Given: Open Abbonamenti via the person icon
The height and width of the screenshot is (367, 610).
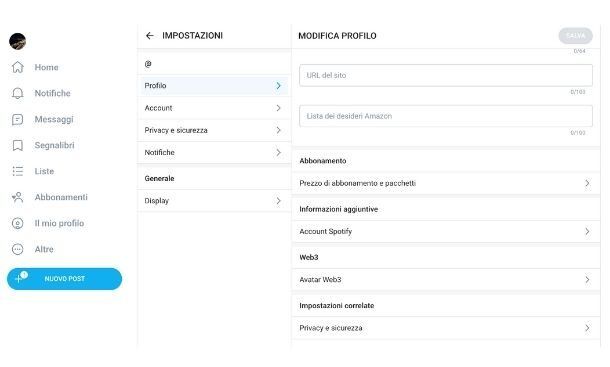Looking at the screenshot, I should point(18,197).
